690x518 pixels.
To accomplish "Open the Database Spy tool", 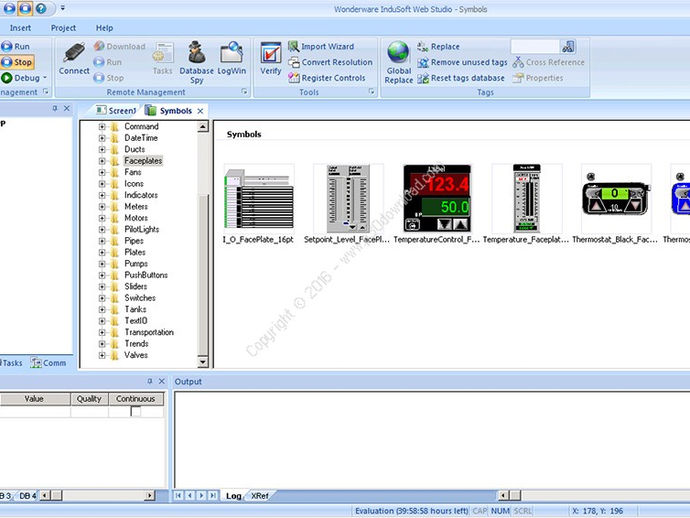I will (x=196, y=62).
